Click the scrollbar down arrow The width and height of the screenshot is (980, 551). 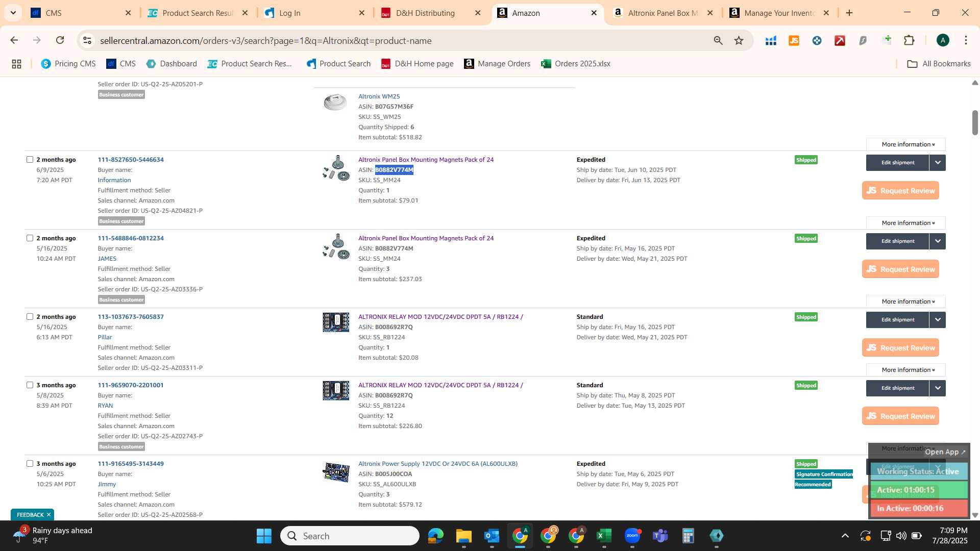click(x=975, y=515)
